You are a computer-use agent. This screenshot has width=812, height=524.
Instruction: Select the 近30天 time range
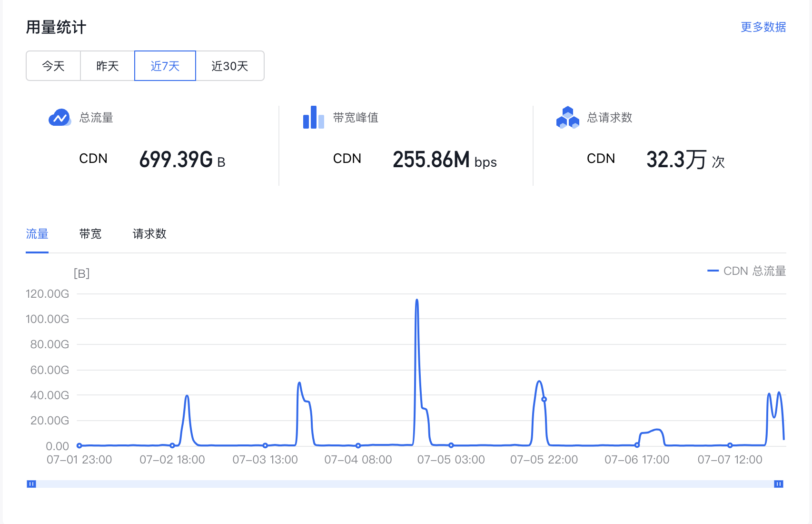[230, 66]
